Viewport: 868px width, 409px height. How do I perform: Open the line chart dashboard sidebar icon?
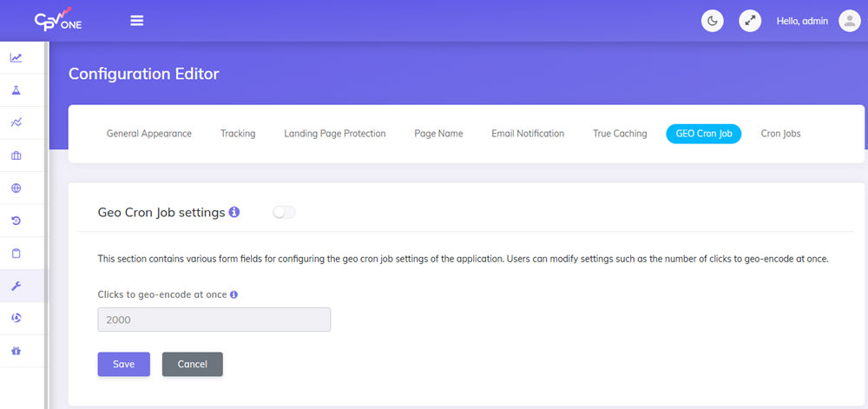16,57
